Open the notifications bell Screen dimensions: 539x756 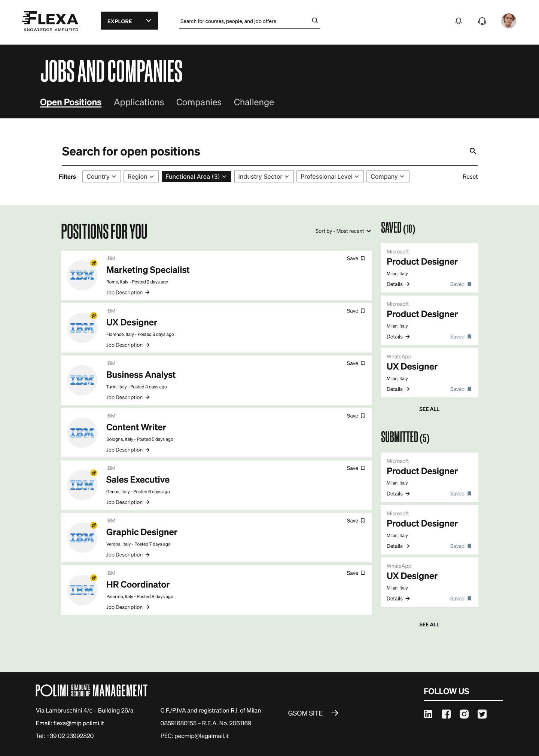(459, 21)
